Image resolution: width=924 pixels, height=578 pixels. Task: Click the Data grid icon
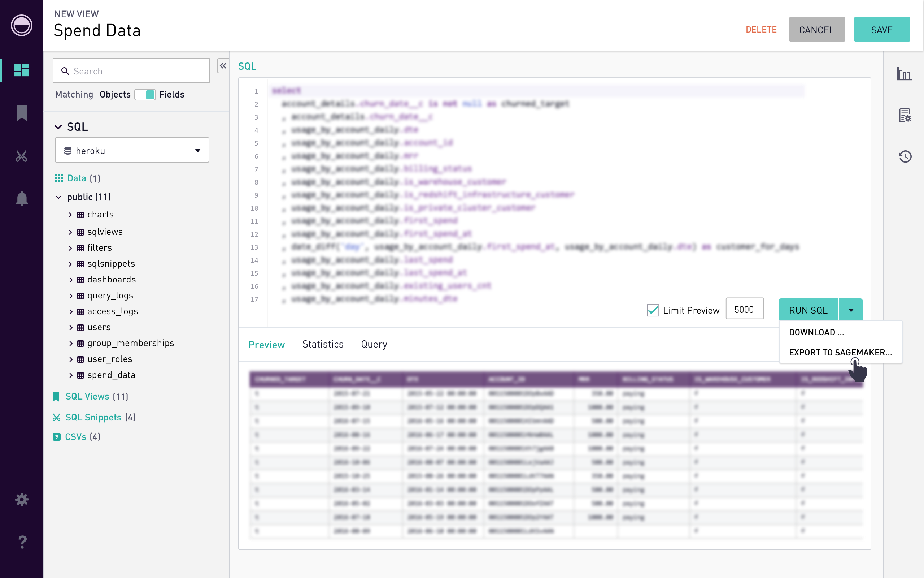coord(59,178)
